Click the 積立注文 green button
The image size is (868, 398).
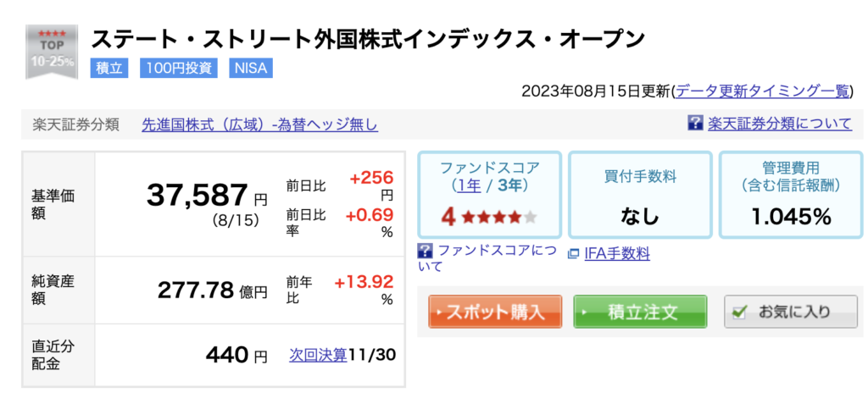641,312
